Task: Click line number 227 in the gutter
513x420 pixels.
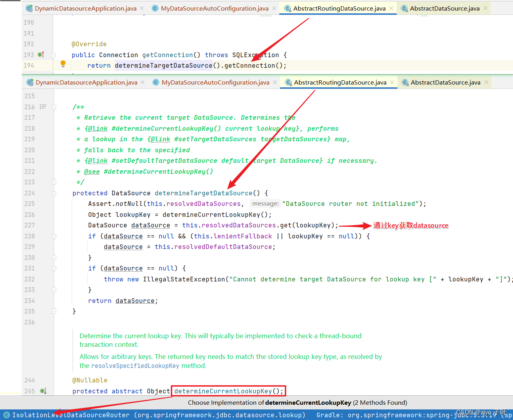Action: [x=29, y=225]
